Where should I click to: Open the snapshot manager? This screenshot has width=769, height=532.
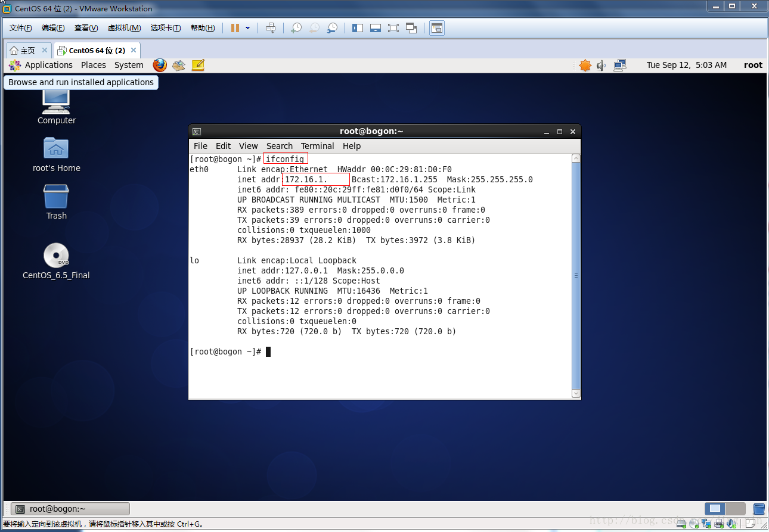point(332,28)
